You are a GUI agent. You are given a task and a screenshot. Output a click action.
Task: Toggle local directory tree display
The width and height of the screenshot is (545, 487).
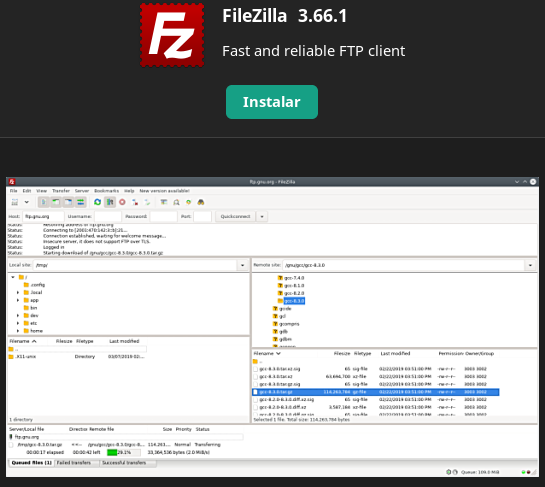pyautogui.click(x=56, y=202)
